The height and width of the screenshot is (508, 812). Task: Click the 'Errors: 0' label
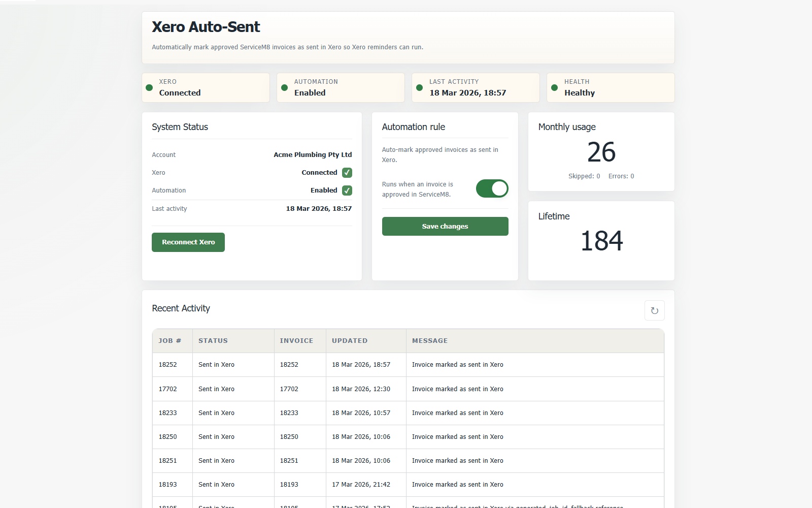(621, 176)
